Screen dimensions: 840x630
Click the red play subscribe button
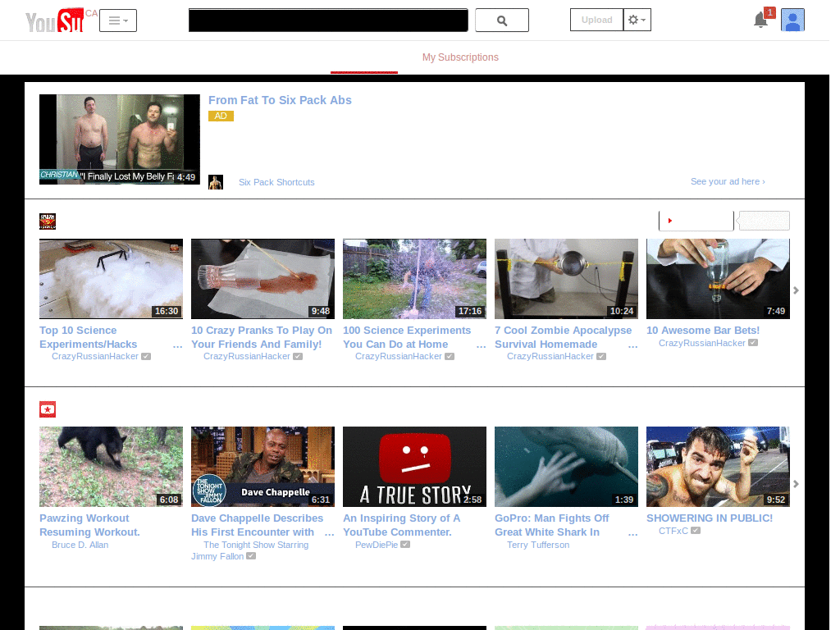point(696,221)
